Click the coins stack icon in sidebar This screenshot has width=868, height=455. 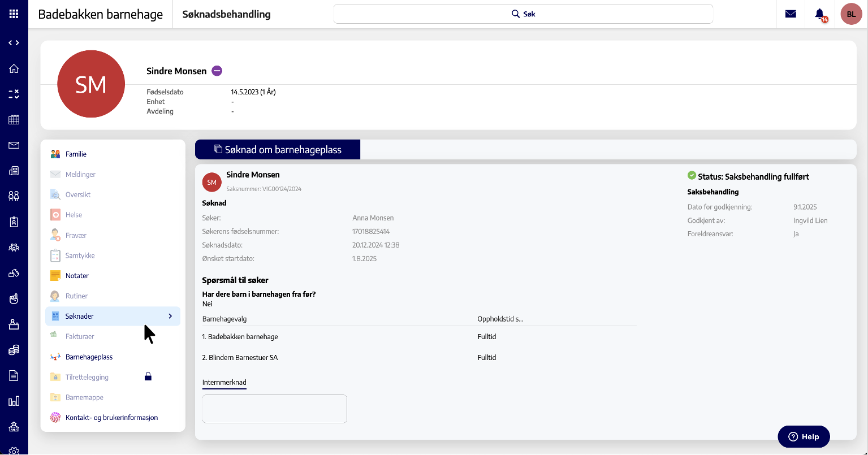(14, 350)
